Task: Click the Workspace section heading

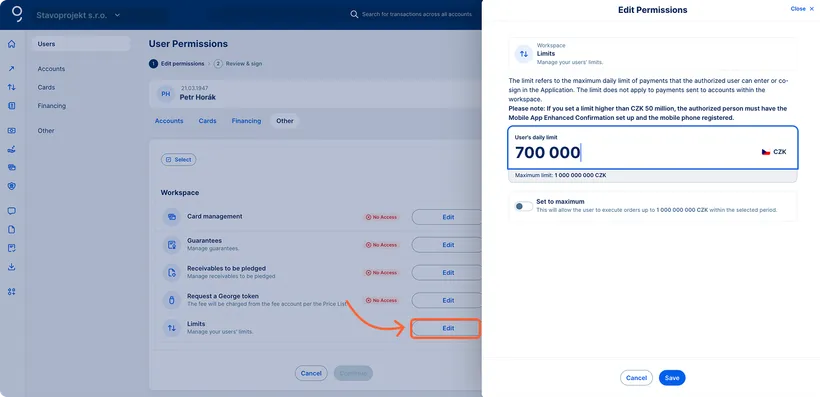Action: pos(180,192)
